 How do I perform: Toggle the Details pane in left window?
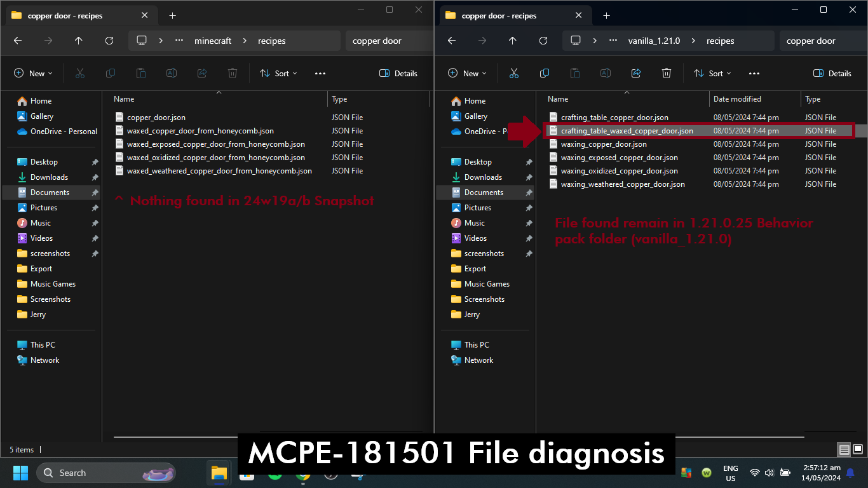click(x=398, y=73)
